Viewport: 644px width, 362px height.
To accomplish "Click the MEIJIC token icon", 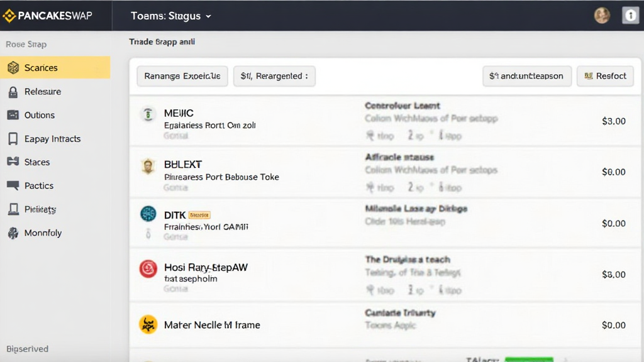I will point(148,114).
